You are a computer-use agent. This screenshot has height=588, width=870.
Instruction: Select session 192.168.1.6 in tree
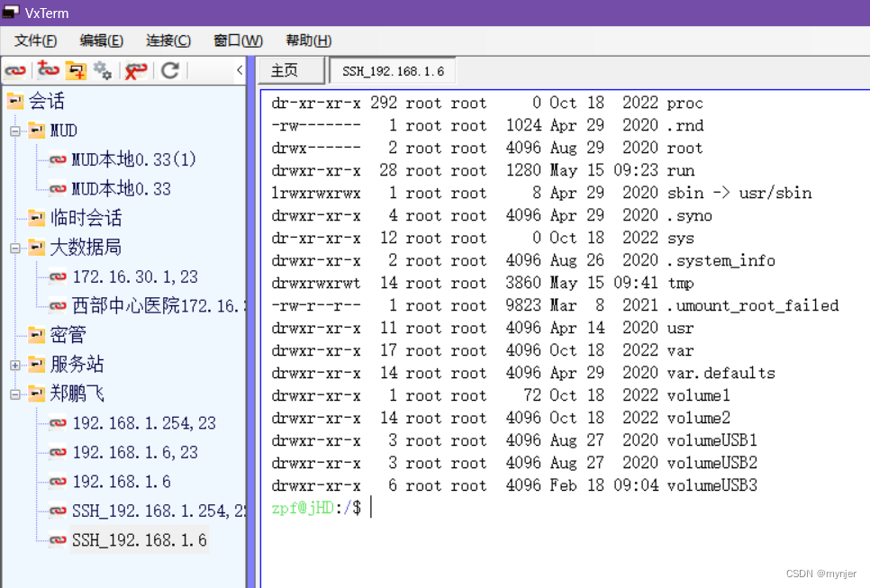(x=122, y=482)
